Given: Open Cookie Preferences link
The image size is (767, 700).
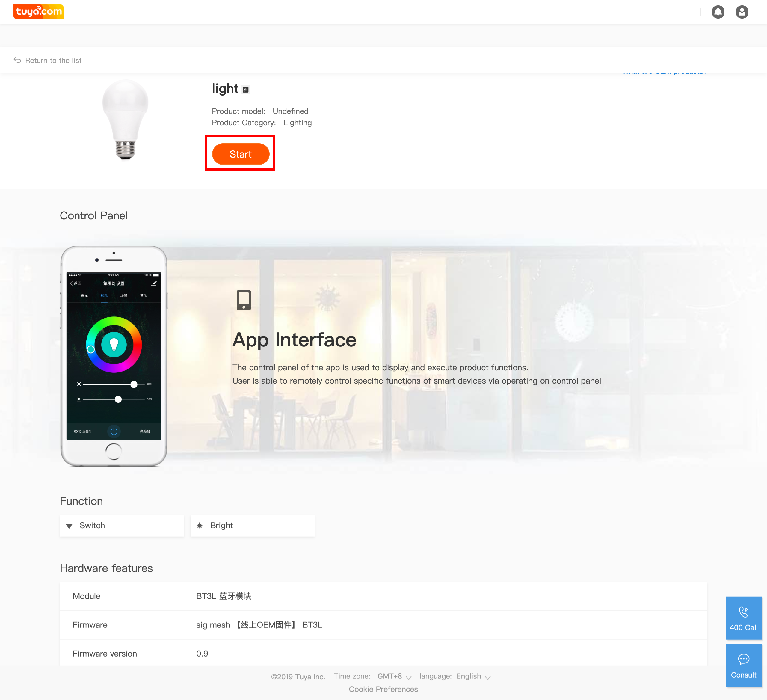Looking at the screenshot, I should pos(383,689).
